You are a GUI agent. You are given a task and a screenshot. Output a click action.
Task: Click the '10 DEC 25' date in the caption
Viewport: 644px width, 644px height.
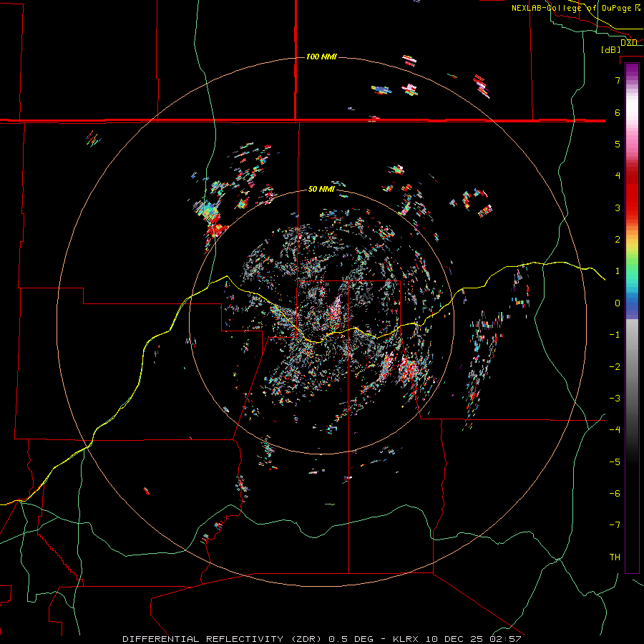[x=454, y=639]
